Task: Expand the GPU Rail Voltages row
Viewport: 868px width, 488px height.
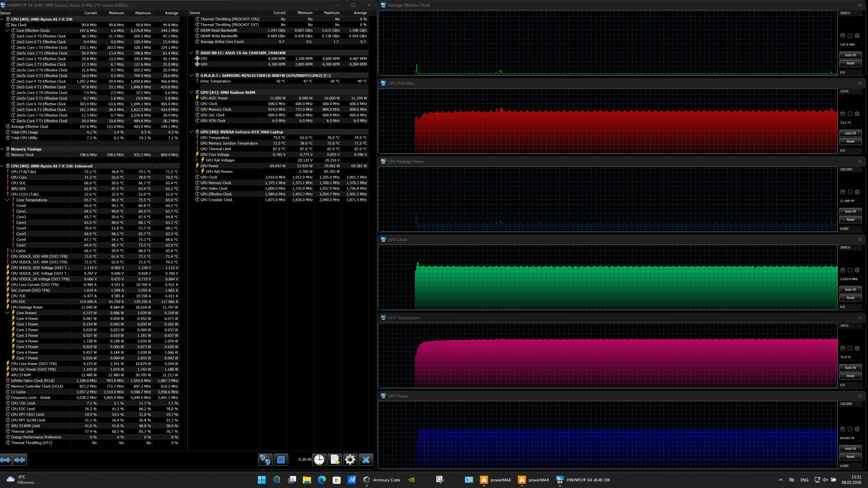Action: click(197, 160)
